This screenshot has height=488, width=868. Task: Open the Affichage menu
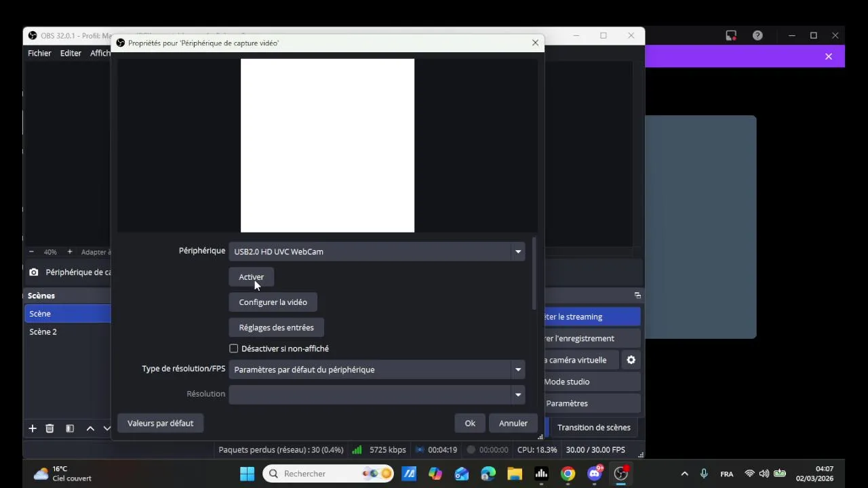coord(100,53)
